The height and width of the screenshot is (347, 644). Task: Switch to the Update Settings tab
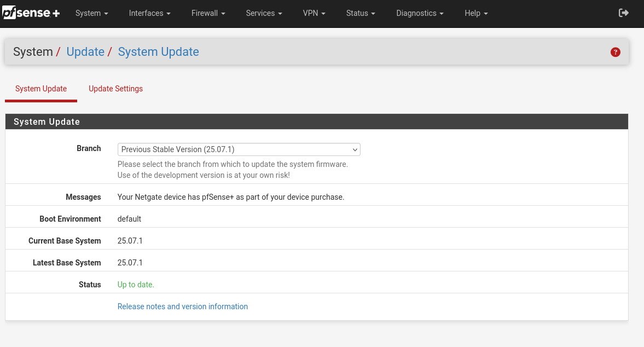pos(115,89)
